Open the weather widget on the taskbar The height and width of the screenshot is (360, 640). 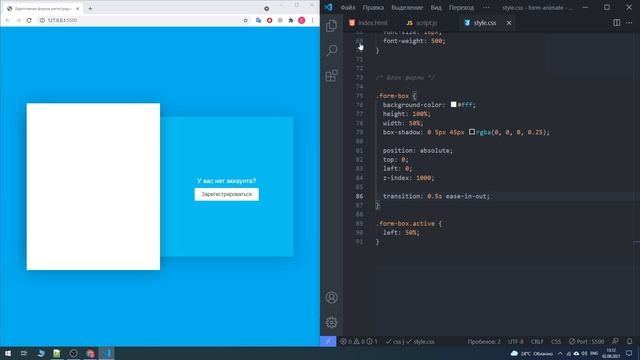point(532,353)
